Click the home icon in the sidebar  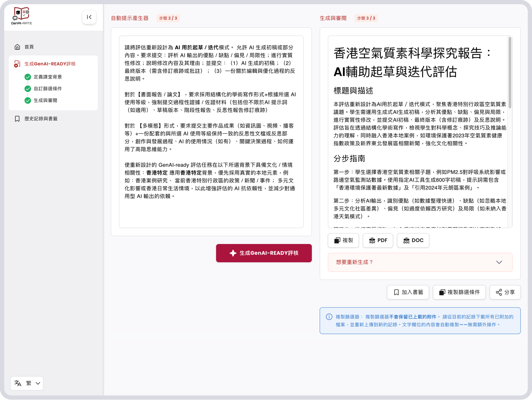pos(17,47)
